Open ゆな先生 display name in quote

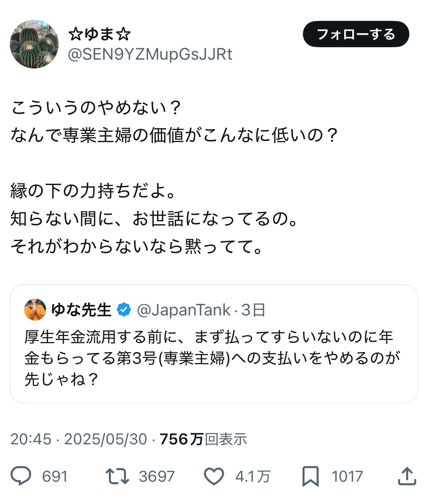coord(81,310)
